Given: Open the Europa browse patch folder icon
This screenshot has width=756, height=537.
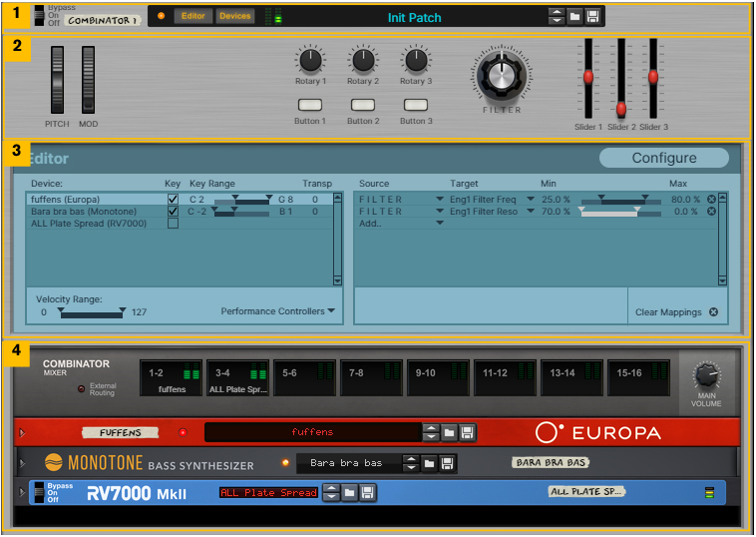Looking at the screenshot, I should click(x=450, y=432).
